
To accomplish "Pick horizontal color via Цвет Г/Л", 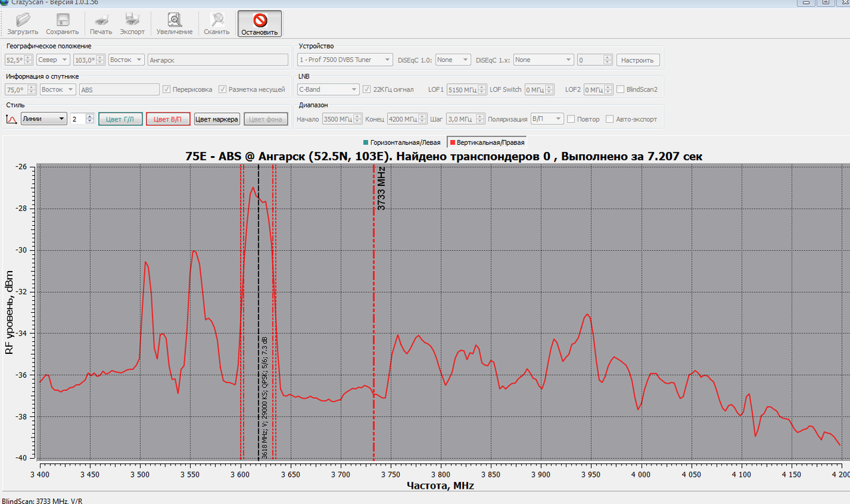I will (120, 119).
